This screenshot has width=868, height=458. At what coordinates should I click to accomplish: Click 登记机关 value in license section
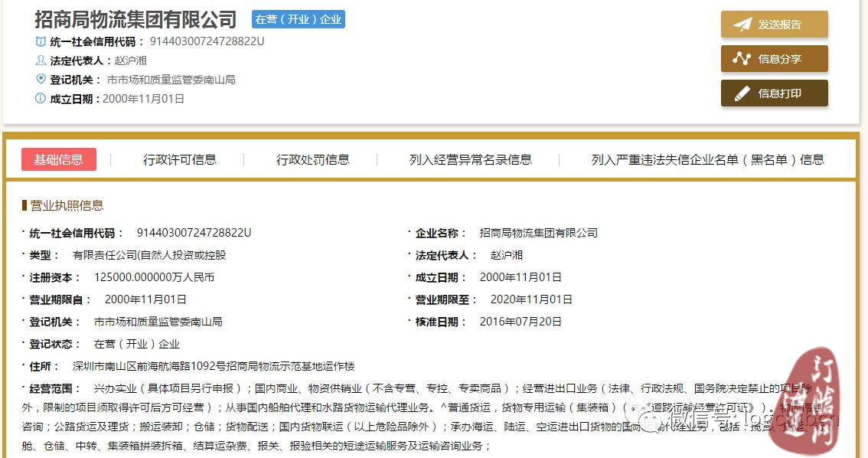[158, 322]
